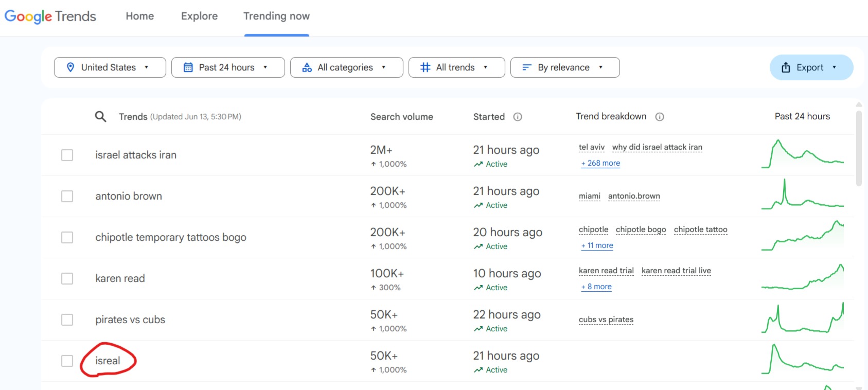The height and width of the screenshot is (390, 868).
Task: Open the chipotle tattoo breakdown term
Action: point(701,229)
